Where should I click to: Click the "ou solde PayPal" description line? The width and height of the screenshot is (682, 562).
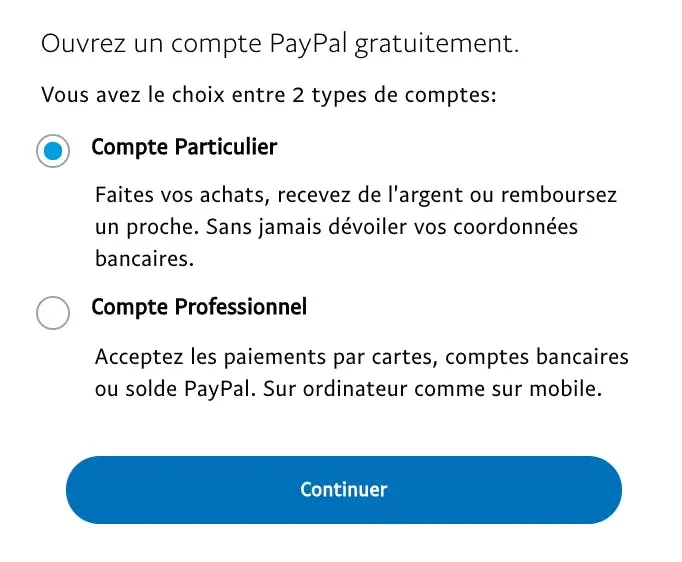[x=349, y=388]
